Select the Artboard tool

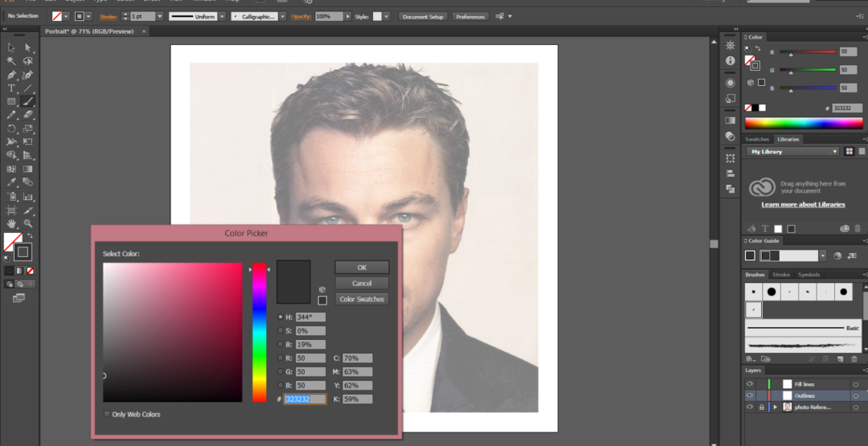tap(11, 211)
